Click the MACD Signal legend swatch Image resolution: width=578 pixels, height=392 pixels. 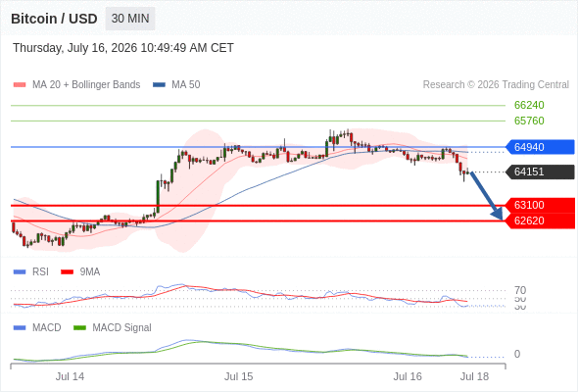[79, 328]
